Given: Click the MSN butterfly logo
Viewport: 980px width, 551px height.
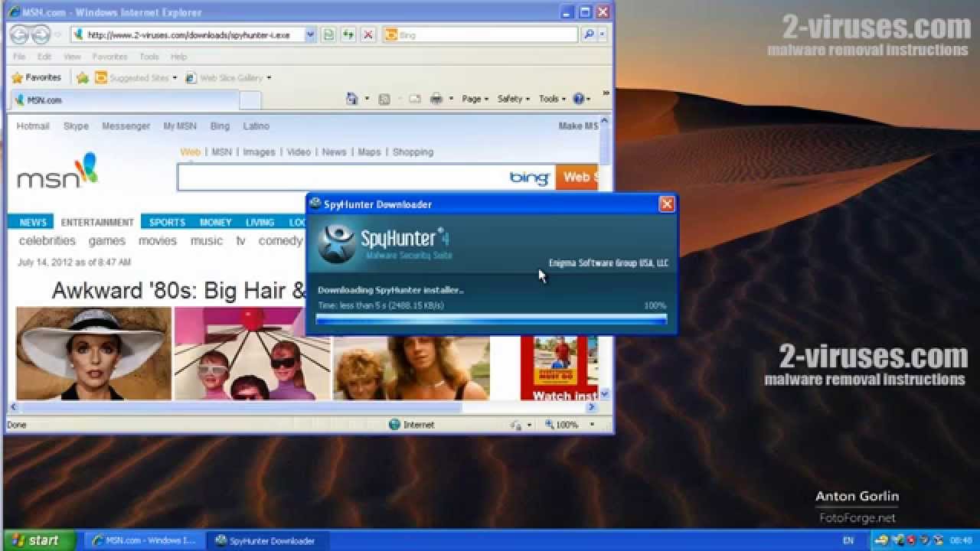Looking at the screenshot, I should coord(57,171).
